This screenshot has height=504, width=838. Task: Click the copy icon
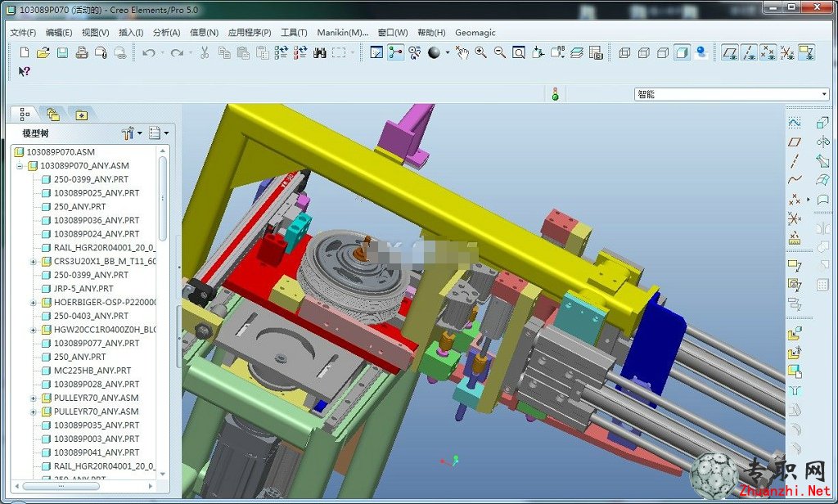click(224, 52)
